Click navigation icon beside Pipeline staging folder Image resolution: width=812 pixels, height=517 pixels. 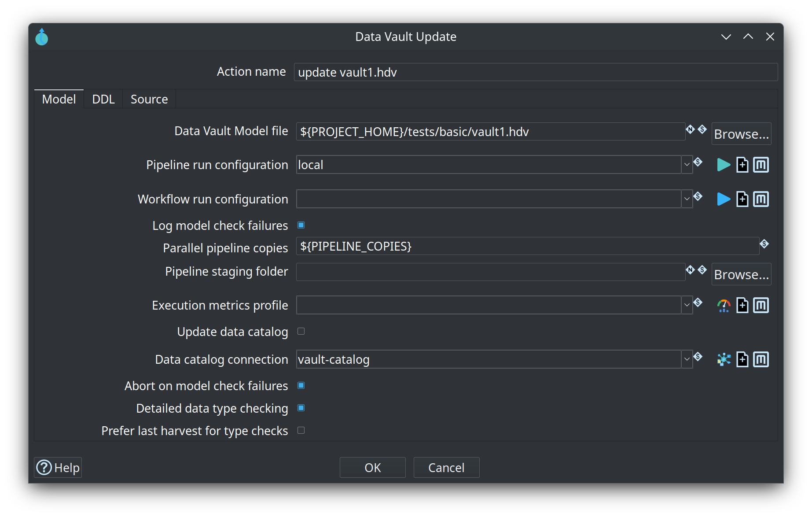[x=690, y=270]
